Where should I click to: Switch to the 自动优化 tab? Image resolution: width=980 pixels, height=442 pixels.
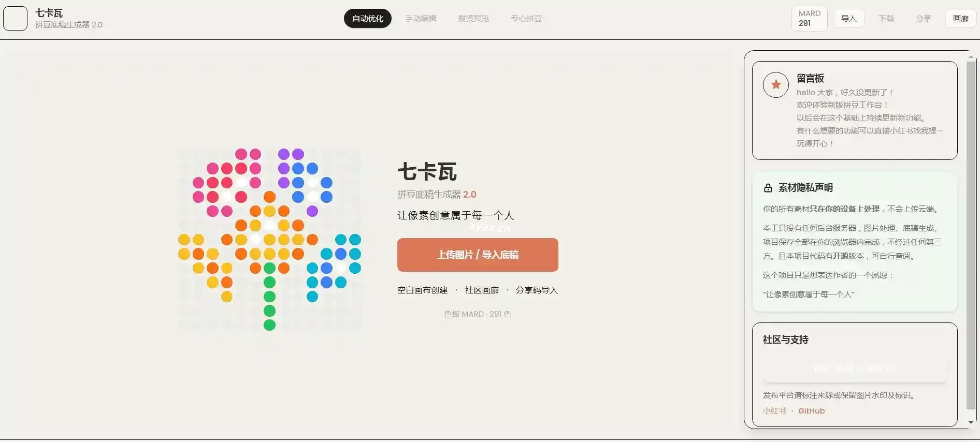[x=367, y=19]
